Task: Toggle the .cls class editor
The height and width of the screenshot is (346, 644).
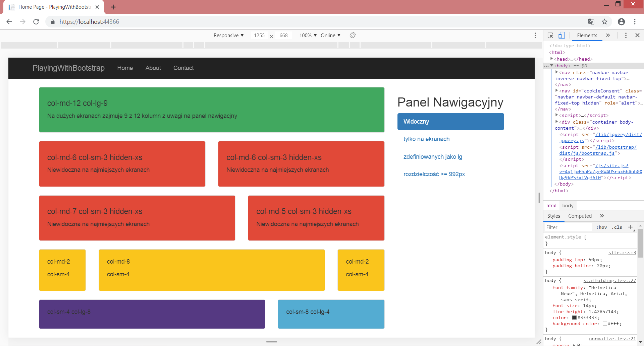Action: tap(617, 227)
